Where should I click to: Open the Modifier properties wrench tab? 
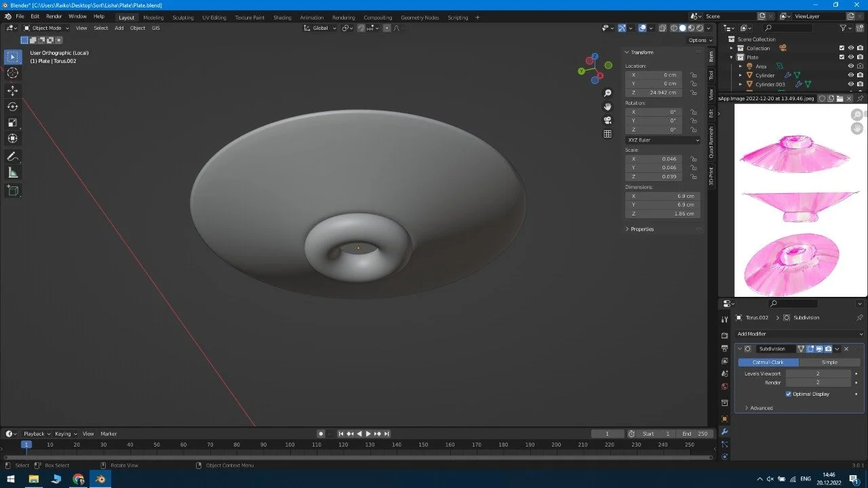click(x=724, y=431)
